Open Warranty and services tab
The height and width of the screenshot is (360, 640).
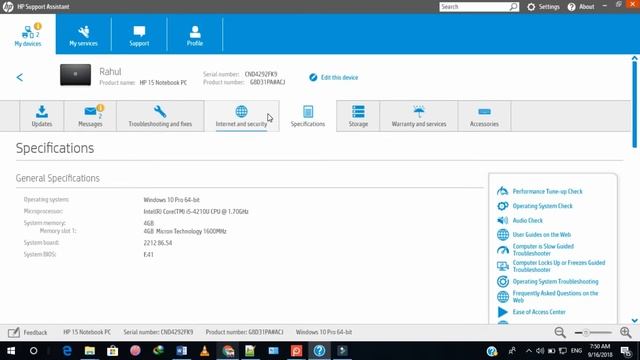(x=419, y=116)
